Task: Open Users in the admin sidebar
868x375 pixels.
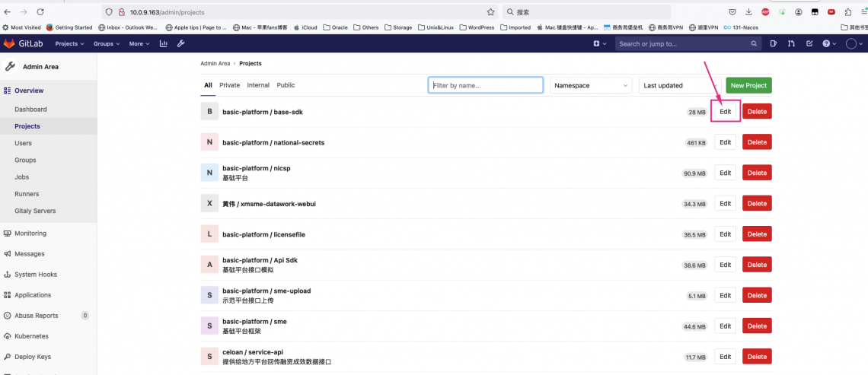Action: click(x=24, y=143)
